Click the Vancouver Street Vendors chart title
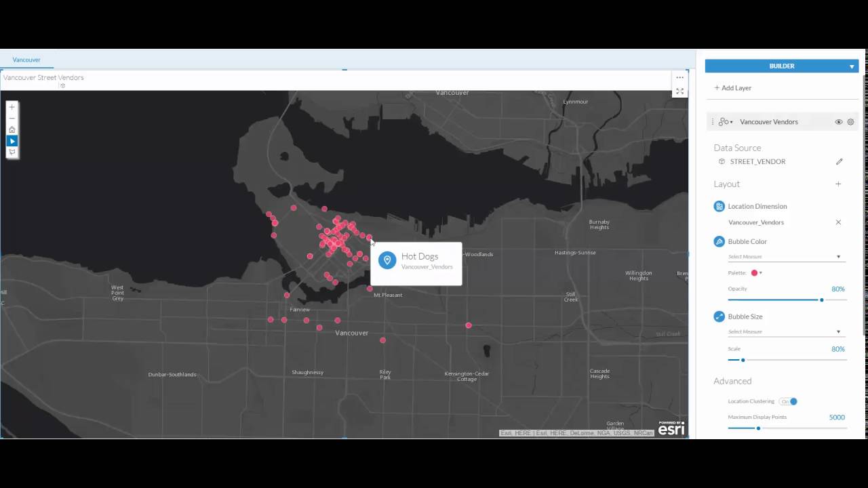The height and width of the screenshot is (488, 868). [x=43, y=77]
